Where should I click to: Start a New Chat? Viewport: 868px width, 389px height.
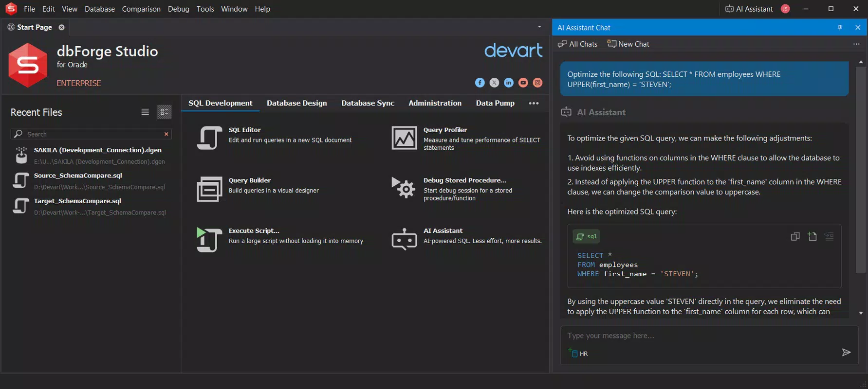point(628,44)
